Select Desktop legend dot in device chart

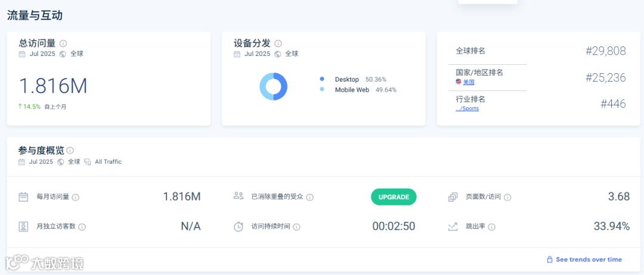[322, 79]
